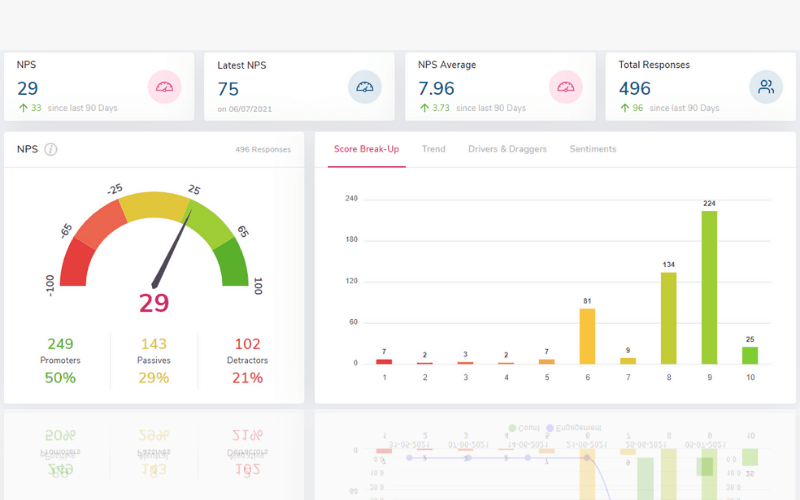Screen dimensions: 800x500
Task: Open the Drivers & Draggers tab
Action: (x=507, y=149)
